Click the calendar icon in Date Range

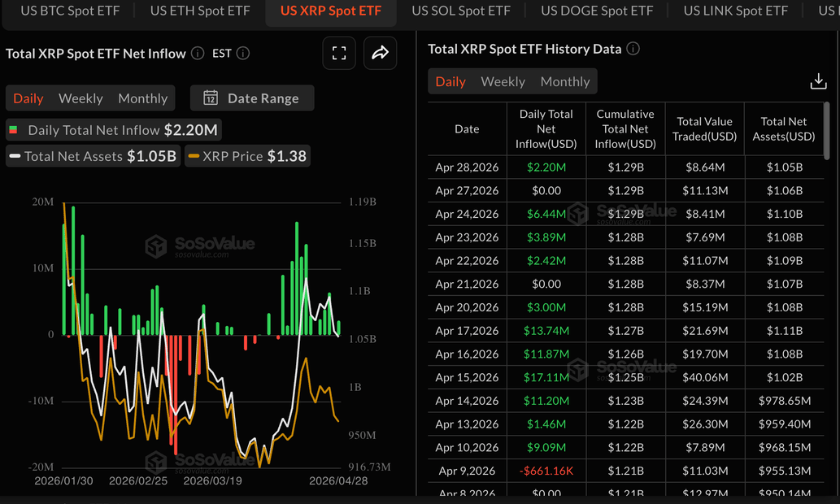[210, 98]
